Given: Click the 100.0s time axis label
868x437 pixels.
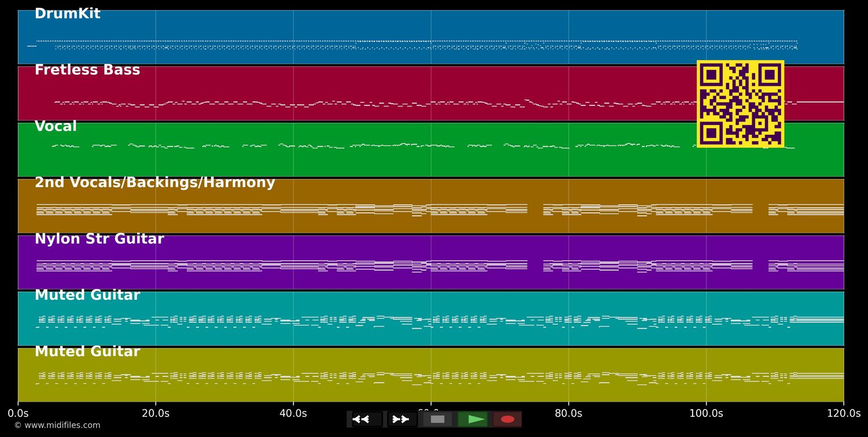Looking at the screenshot, I should point(706,413).
